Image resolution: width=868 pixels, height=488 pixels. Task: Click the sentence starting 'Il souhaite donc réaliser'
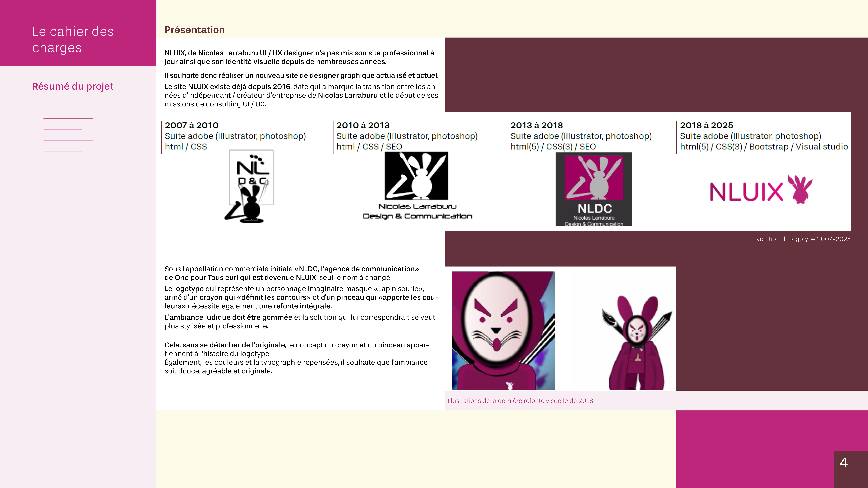(302, 75)
